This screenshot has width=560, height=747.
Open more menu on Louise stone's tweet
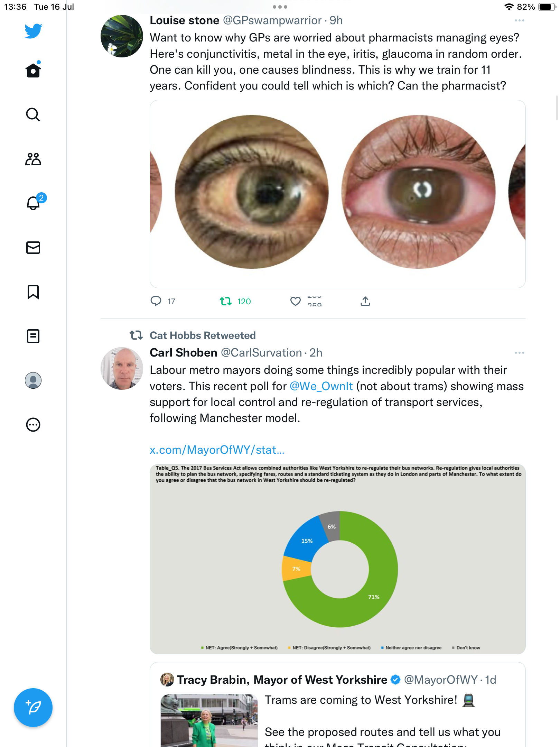519,21
